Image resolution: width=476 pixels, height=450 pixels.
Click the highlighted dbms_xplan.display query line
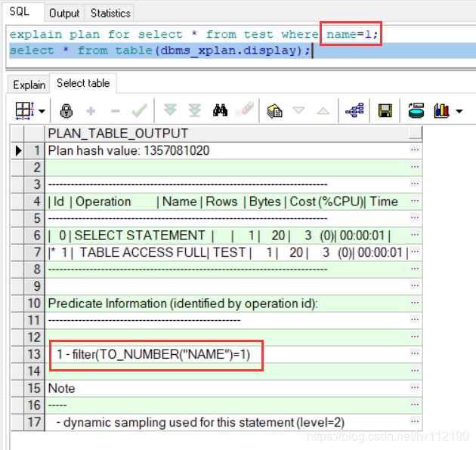pos(159,51)
